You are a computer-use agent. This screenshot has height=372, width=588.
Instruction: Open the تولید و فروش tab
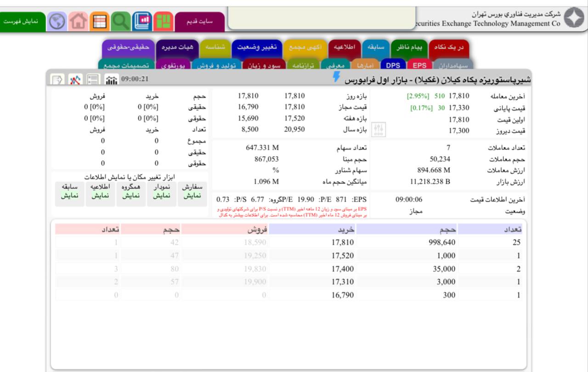(216, 65)
